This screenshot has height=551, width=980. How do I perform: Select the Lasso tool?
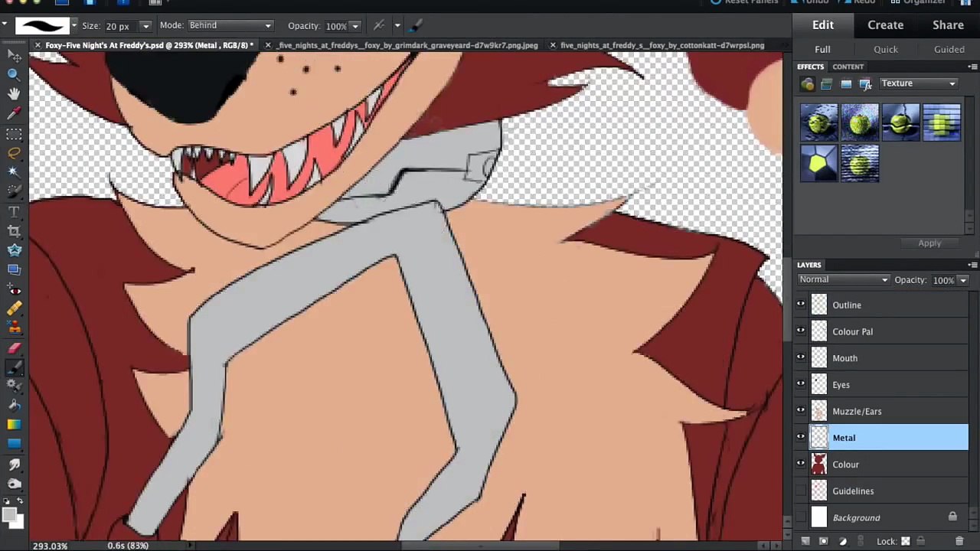pos(14,152)
